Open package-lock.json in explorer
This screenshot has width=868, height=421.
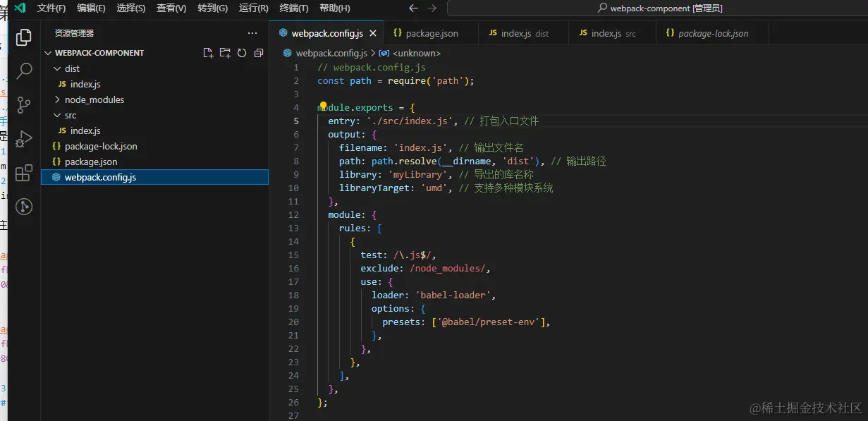(x=154, y=146)
